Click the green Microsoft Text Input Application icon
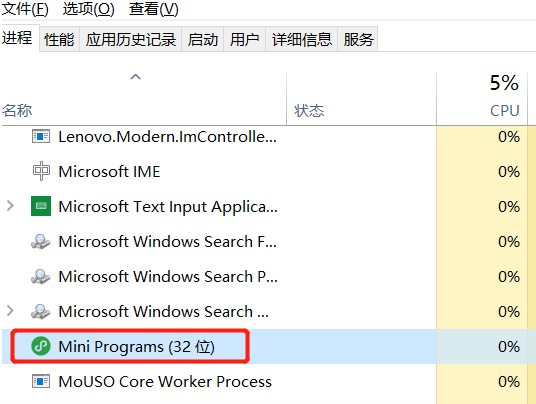The height and width of the screenshot is (404, 536). (x=41, y=206)
